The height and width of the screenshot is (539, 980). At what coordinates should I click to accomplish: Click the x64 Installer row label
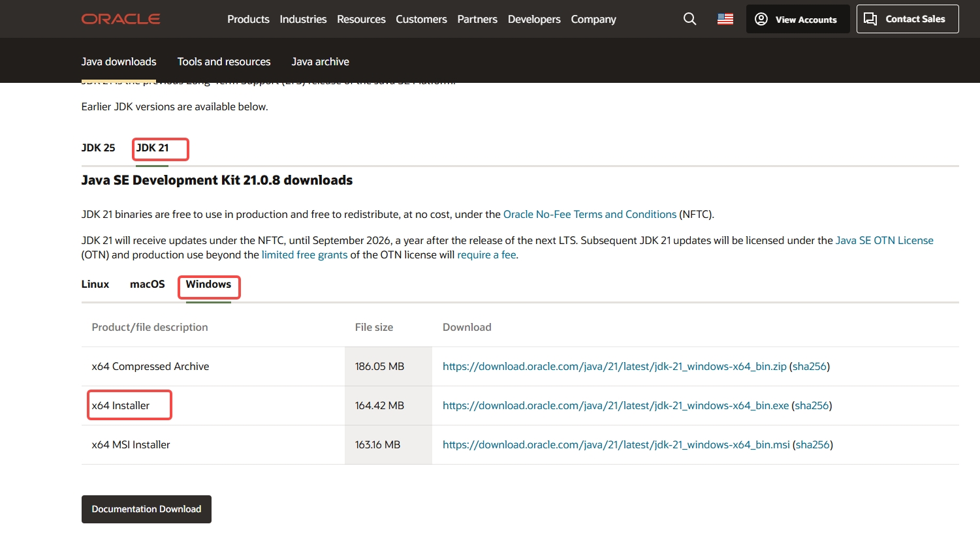(121, 405)
